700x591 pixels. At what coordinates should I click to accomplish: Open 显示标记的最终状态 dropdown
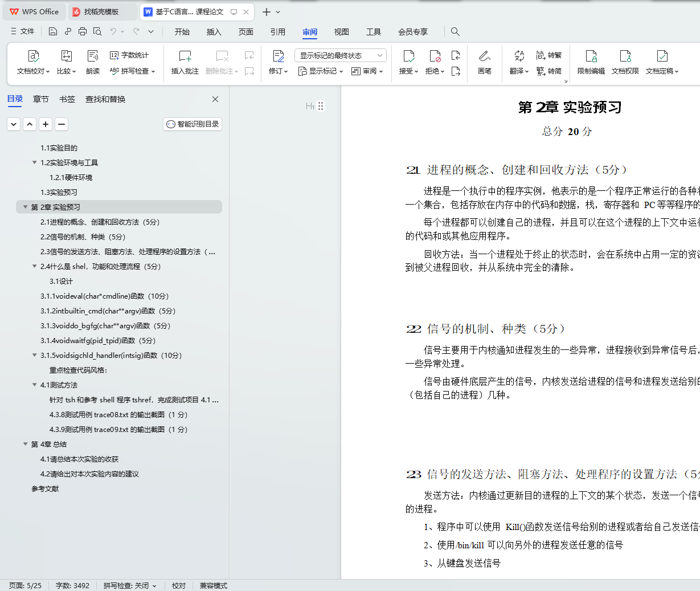pyautogui.click(x=341, y=55)
